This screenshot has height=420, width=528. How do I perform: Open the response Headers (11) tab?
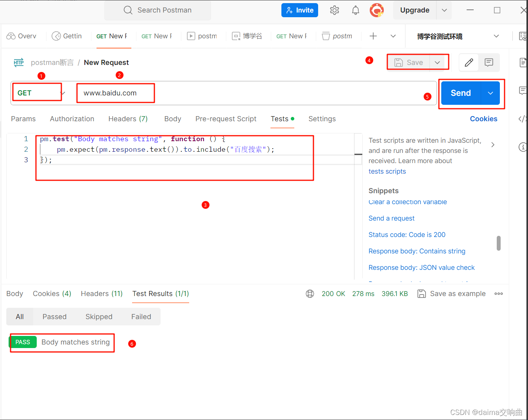point(102,294)
